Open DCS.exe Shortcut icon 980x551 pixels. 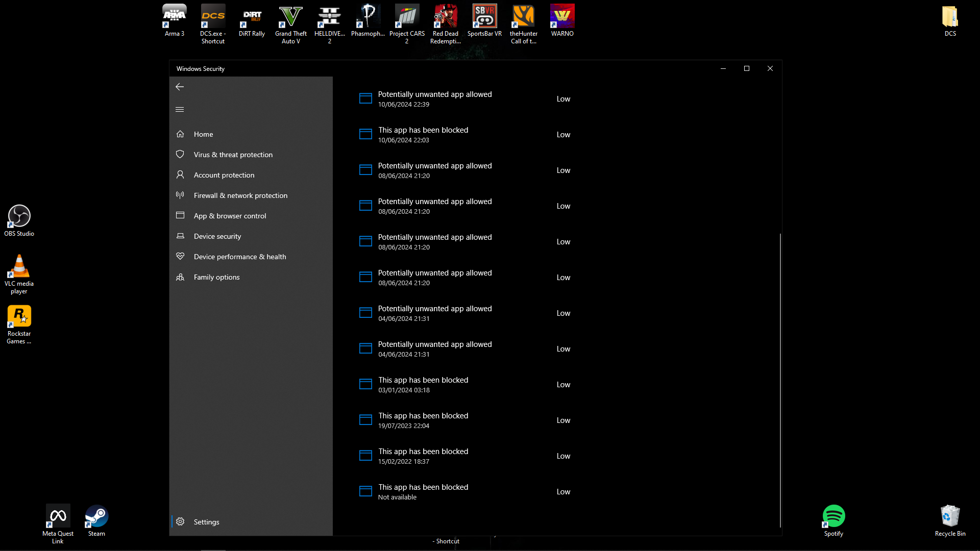[x=213, y=24]
